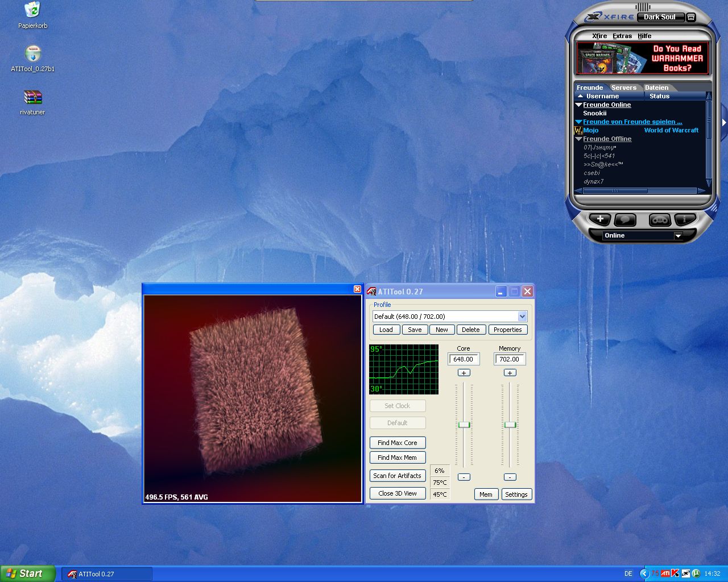The width and height of the screenshot is (728, 582).
Task: Click the Load profile button
Action: 386,330
